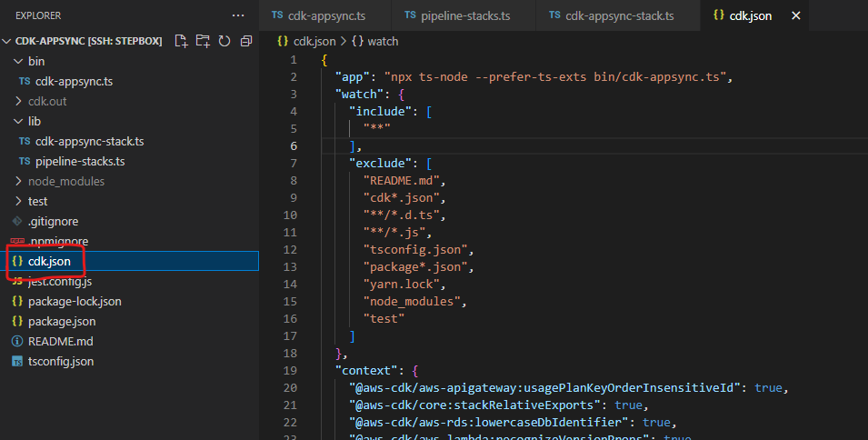The width and height of the screenshot is (868, 440).
Task: Click the TS icon on pipeline-stacks.ts tab
Action: point(410,15)
